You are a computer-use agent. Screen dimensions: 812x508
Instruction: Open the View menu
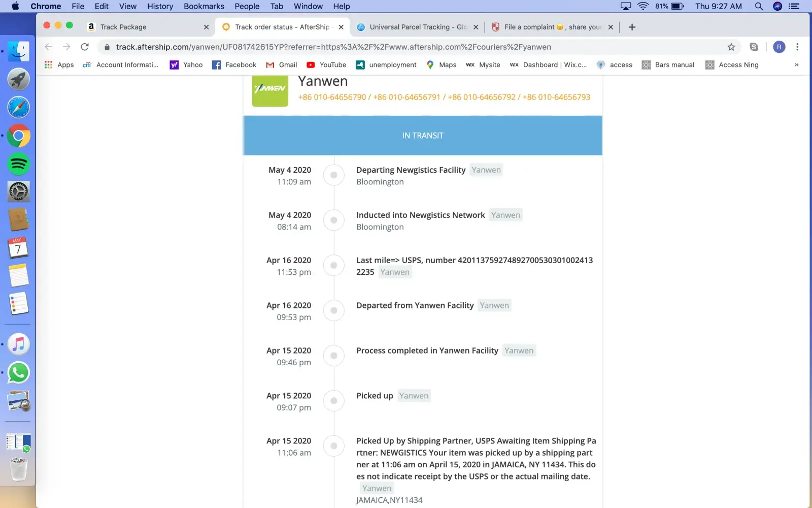coord(128,6)
